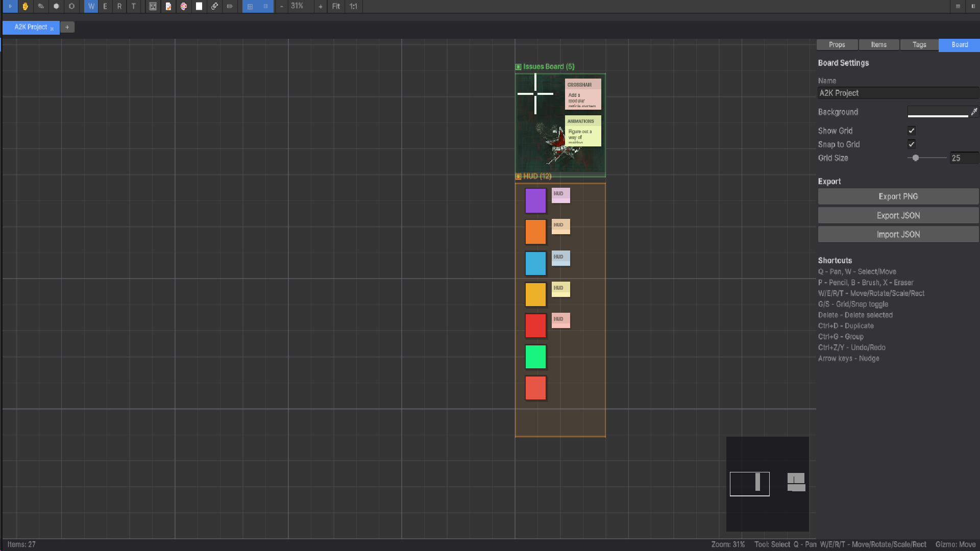Viewport: 980px width, 551px height.
Task: Toggle the Show Grid checkbox
Action: (911, 131)
